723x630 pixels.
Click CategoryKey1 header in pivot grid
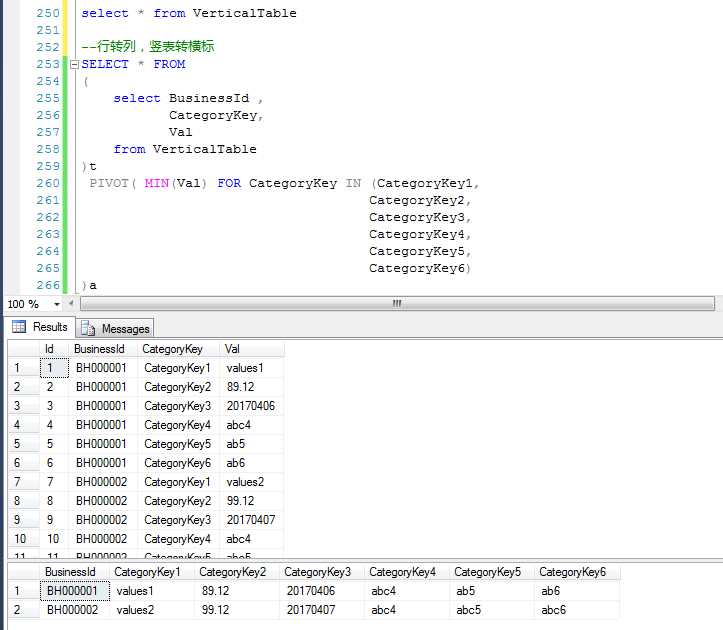(x=152, y=572)
